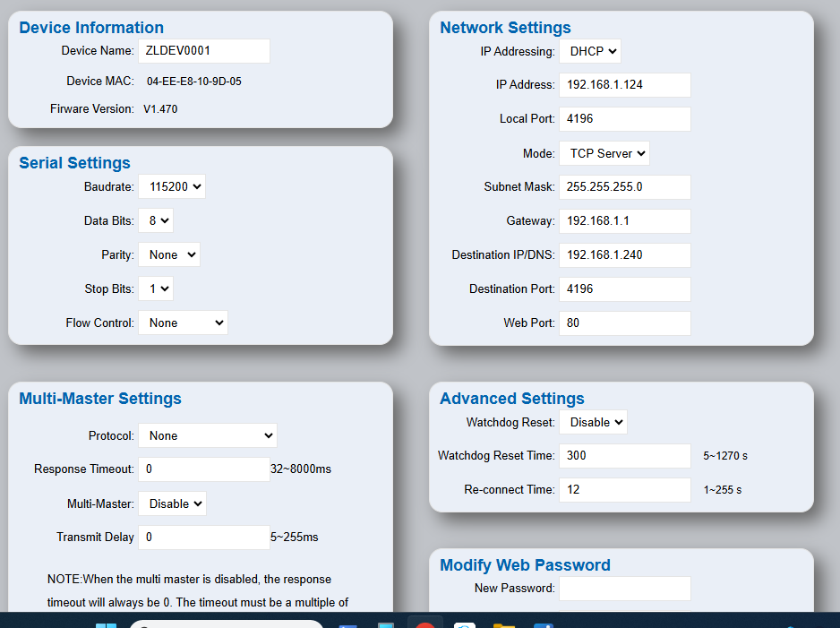Click the Modify Web Password heading
840x628 pixels.
coord(525,565)
